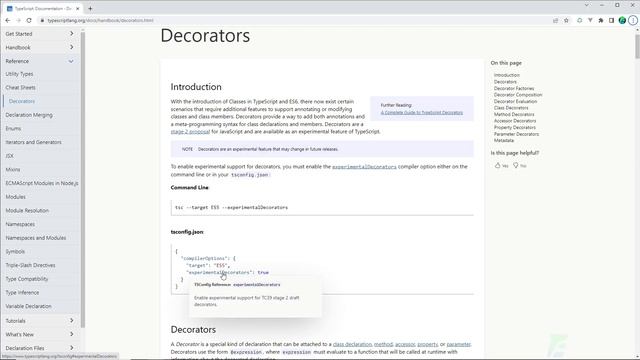Open the browser side panel icon
Viewport: 640px width, 360px height.
pyautogui.click(x=611, y=20)
